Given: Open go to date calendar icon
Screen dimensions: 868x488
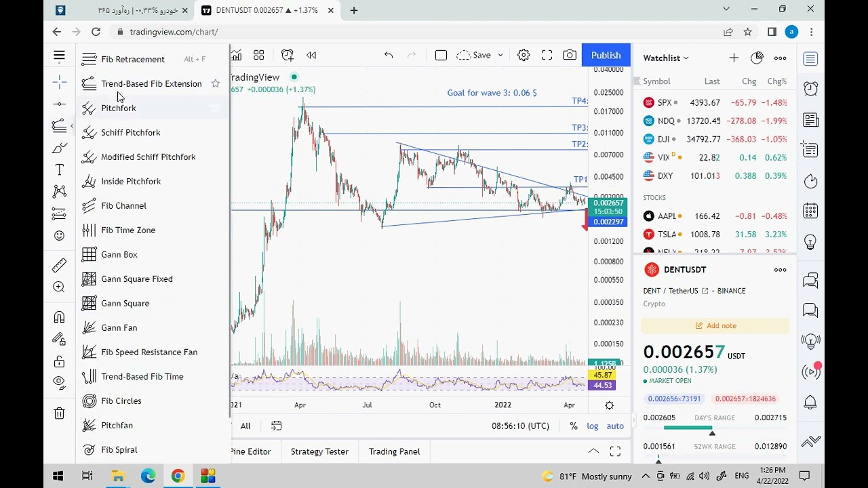Looking at the screenshot, I should (x=276, y=426).
